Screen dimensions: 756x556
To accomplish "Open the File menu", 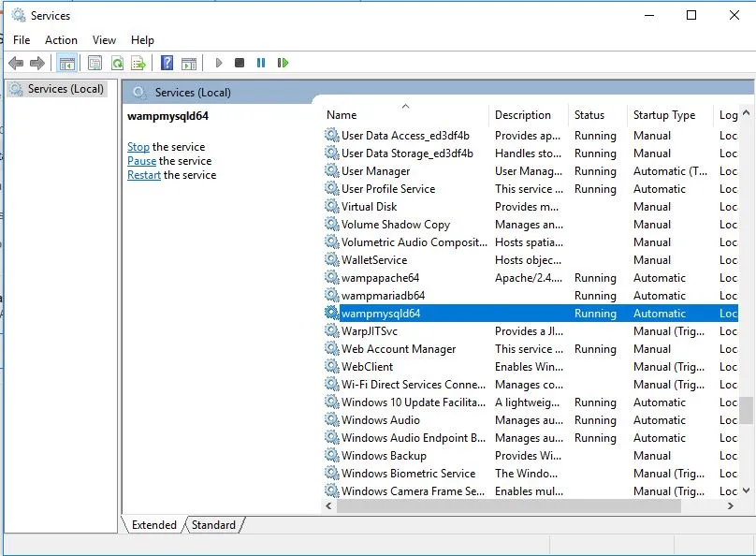I will click(22, 40).
